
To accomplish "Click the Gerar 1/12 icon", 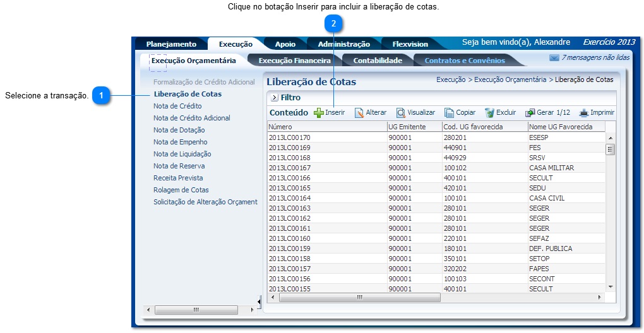I will point(530,113).
